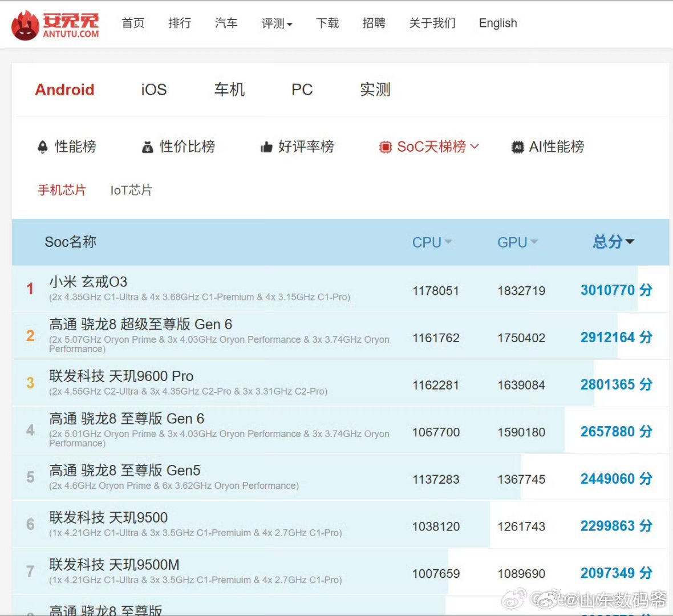The image size is (673, 616).
Task: Open the 关于我们 page
Action: pyautogui.click(x=432, y=23)
